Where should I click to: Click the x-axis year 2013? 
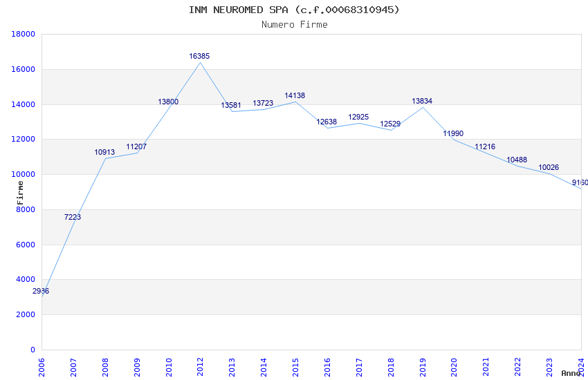tap(232, 367)
